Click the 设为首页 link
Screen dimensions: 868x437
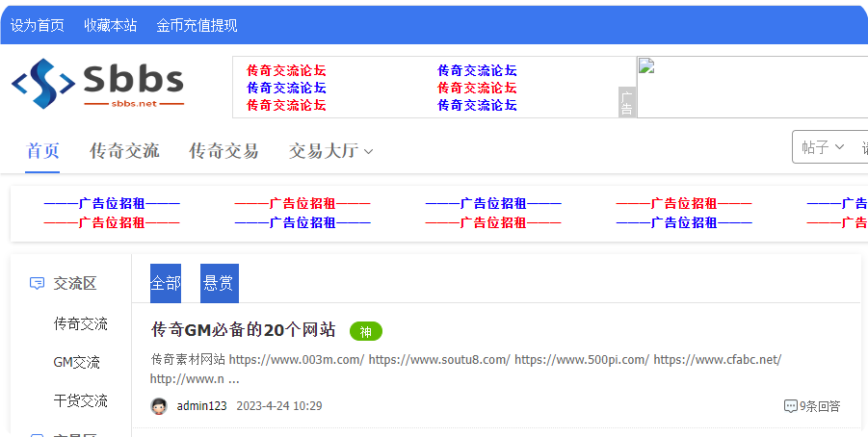tap(38, 25)
